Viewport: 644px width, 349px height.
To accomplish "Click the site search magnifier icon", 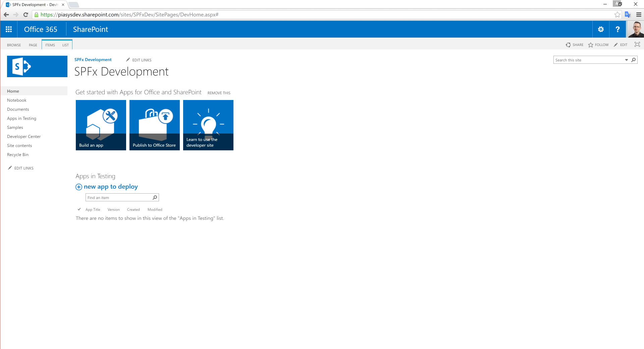I will click(634, 60).
